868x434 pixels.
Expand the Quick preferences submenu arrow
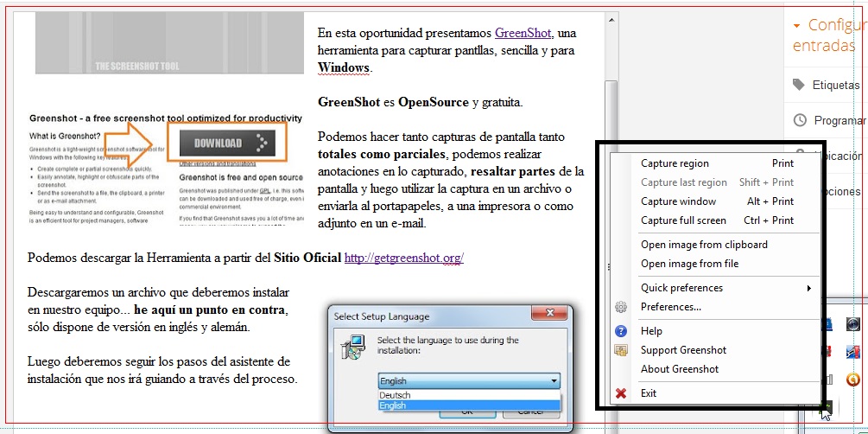(809, 288)
